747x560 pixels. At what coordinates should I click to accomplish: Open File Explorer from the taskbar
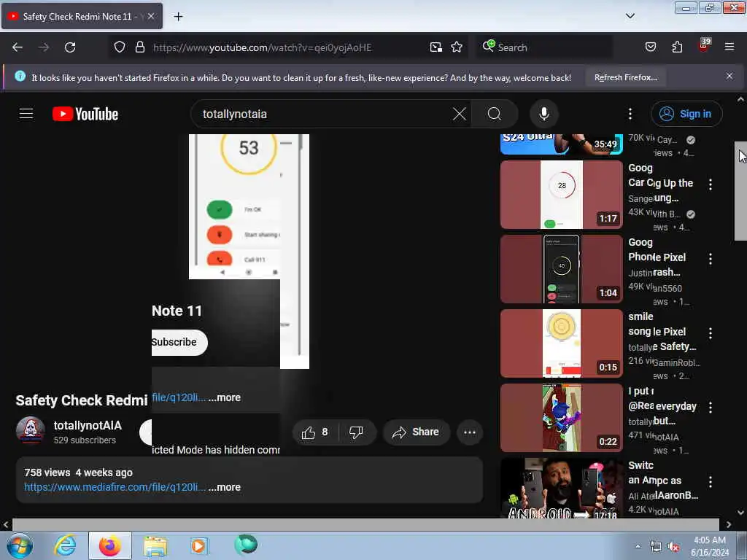[x=155, y=545]
